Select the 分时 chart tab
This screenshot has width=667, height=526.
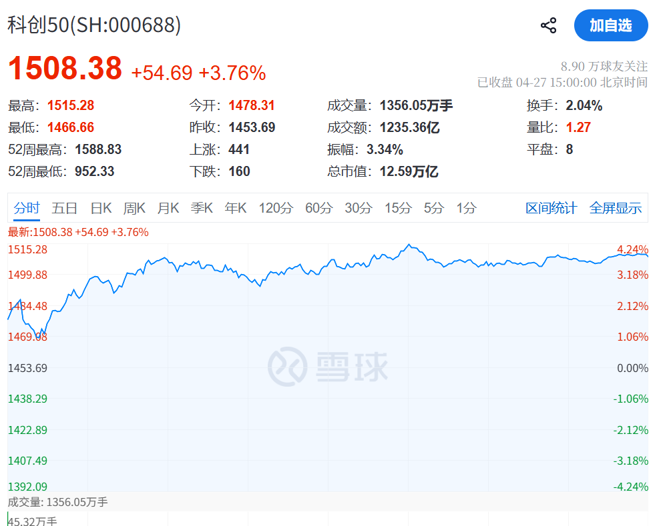[27, 208]
